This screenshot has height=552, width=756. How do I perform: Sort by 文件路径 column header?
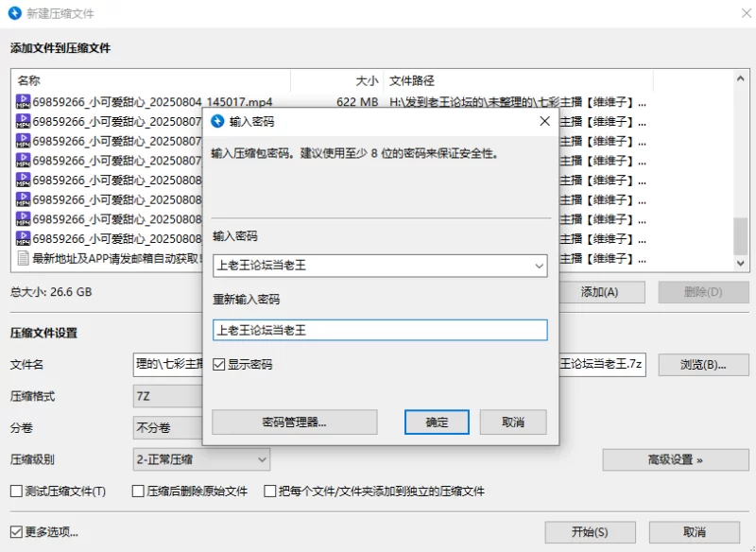point(518,80)
